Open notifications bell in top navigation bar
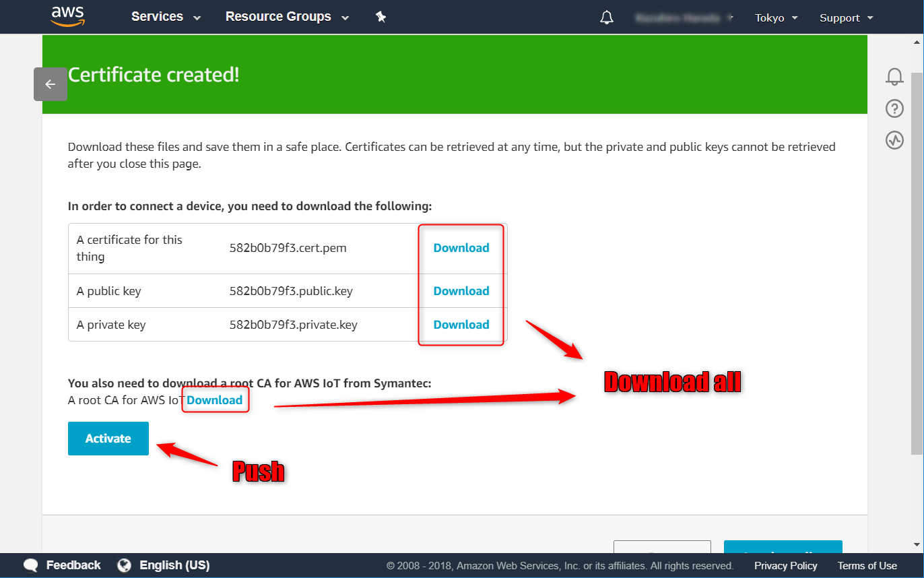Screen dimensions: 924x578 (x=606, y=18)
